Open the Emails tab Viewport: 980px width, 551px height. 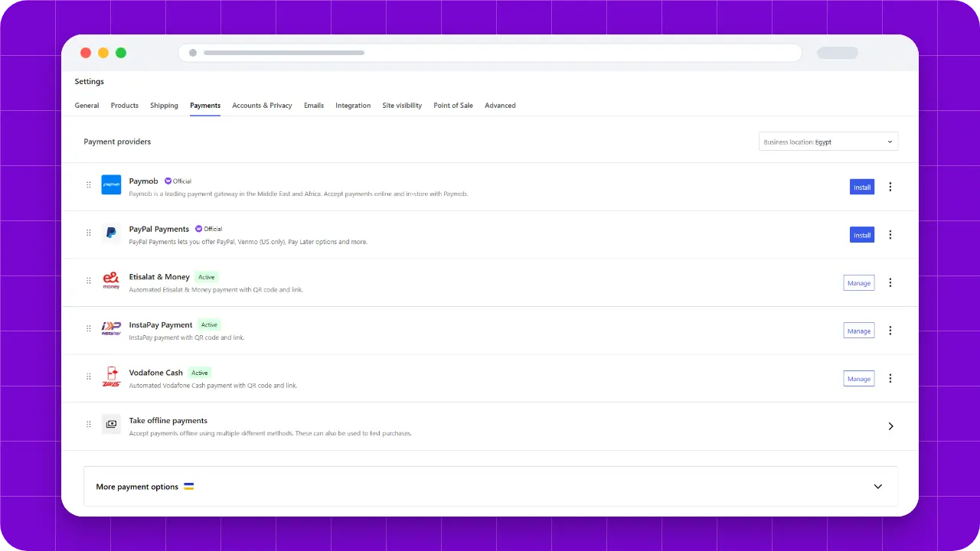[314, 106]
